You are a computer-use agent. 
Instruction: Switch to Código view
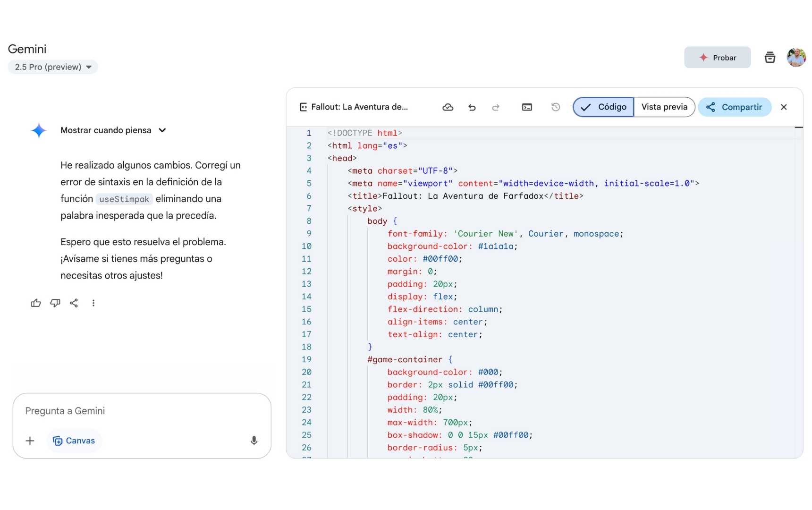[x=603, y=107]
